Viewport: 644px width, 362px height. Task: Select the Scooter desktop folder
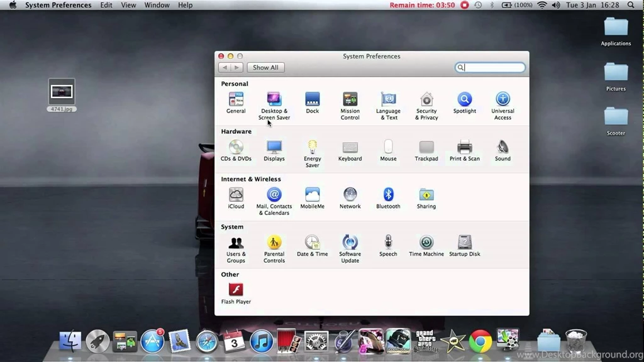(616, 121)
